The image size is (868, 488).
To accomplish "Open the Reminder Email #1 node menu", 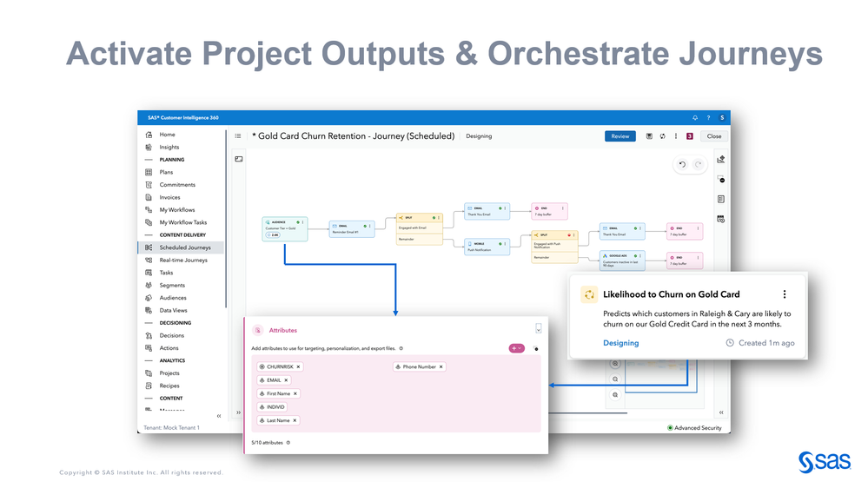I will click(x=370, y=226).
